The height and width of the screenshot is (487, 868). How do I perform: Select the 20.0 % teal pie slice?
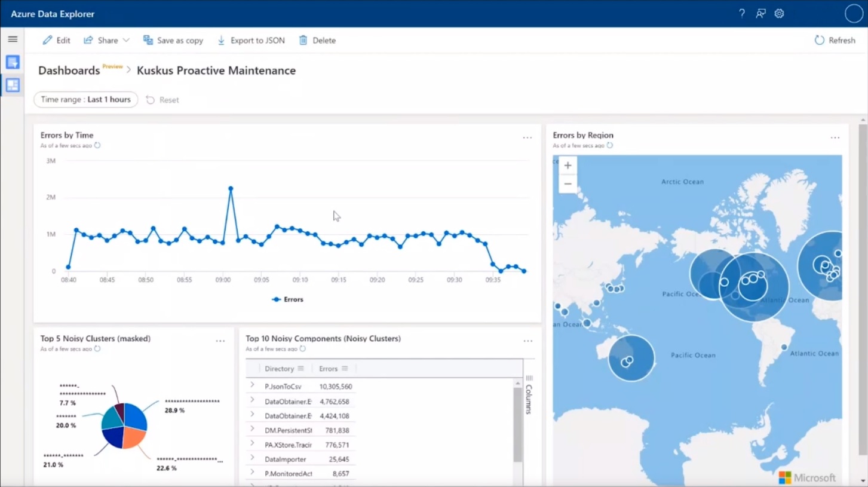point(111,418)
